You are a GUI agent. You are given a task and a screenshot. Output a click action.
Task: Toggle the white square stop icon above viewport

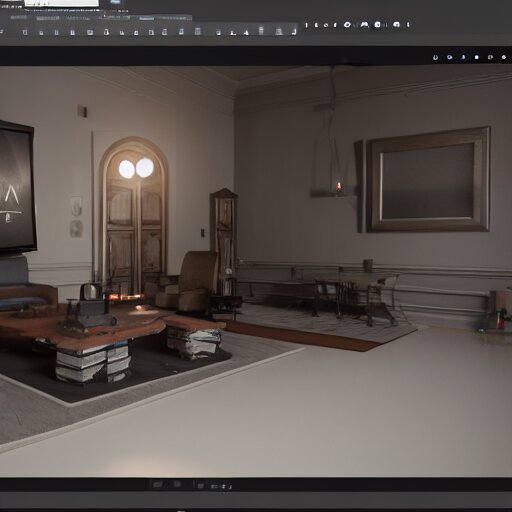point(477,57)
